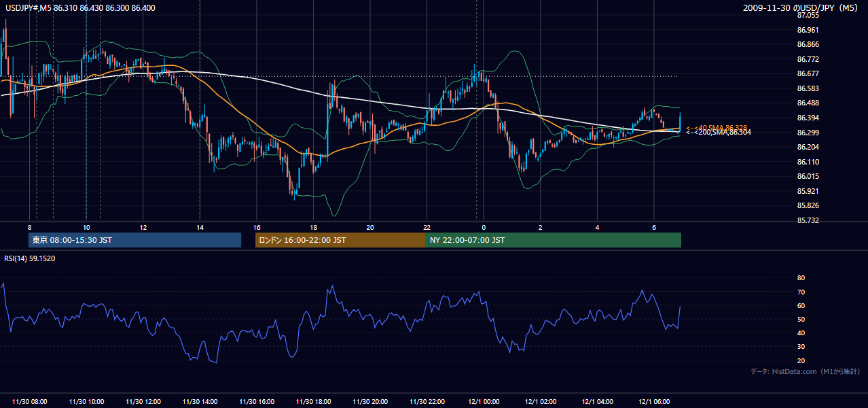The width and height of the screenshot is (868, 408).
Task: Click the 12/1 00:00 bottom time label
Action: click(x=484, y=402)
